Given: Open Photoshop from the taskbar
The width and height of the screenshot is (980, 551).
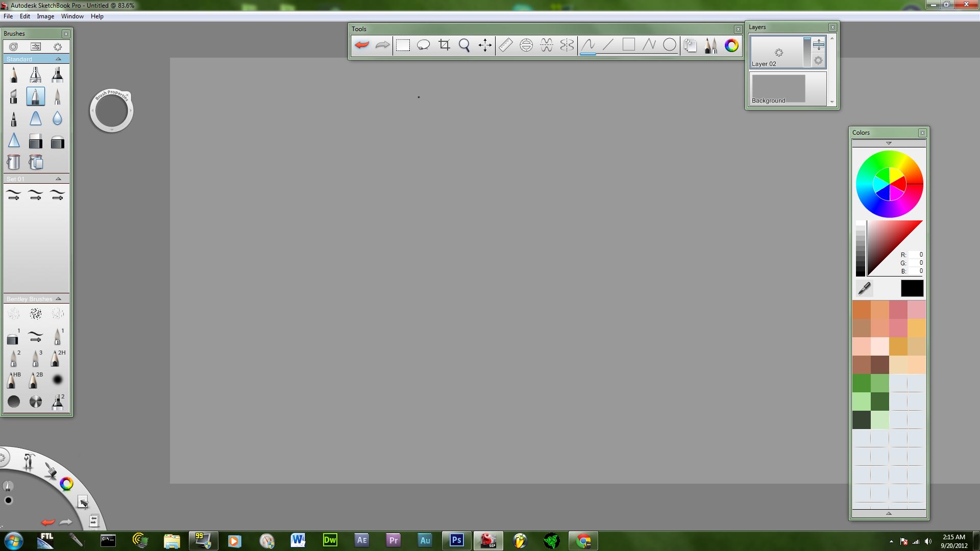Looking at the screenshot, I should click(x=456, y=540).
